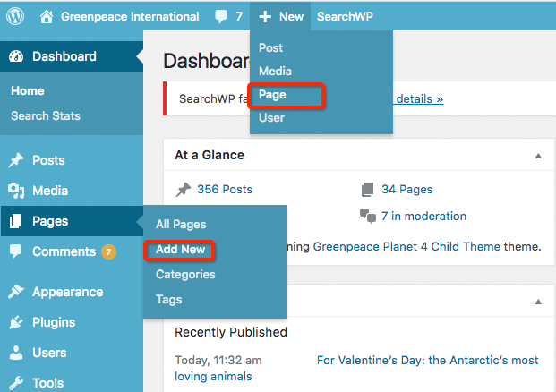The image size is (556, 392).
Task: Click the Posts pushpin icon in sidebar
Action: [16, 160]
